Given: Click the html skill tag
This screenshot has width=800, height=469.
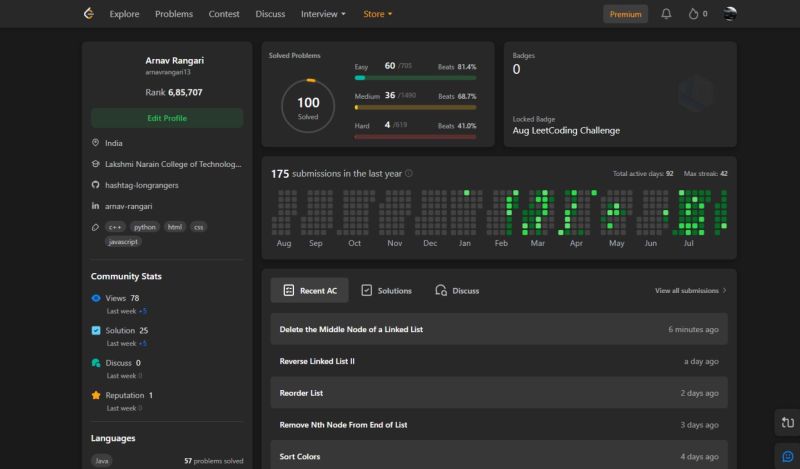Looking at the screenshot, I should (x=175, y=227).
